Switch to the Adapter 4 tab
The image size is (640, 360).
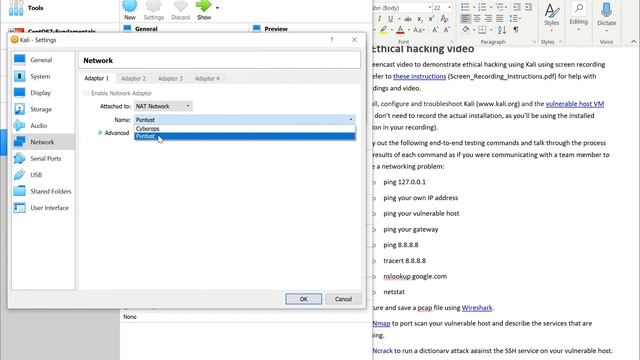pos(207,78)
